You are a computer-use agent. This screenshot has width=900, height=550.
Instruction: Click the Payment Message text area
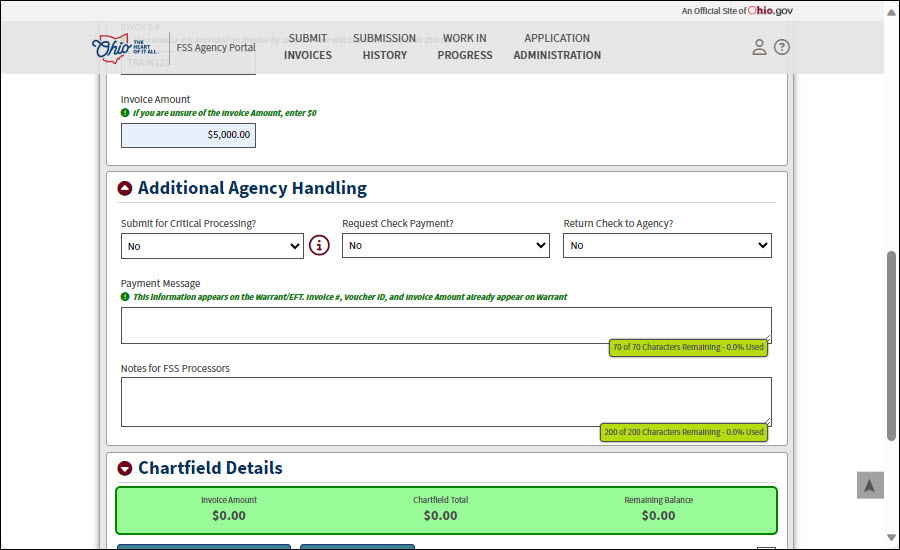[x=446, y=326]
